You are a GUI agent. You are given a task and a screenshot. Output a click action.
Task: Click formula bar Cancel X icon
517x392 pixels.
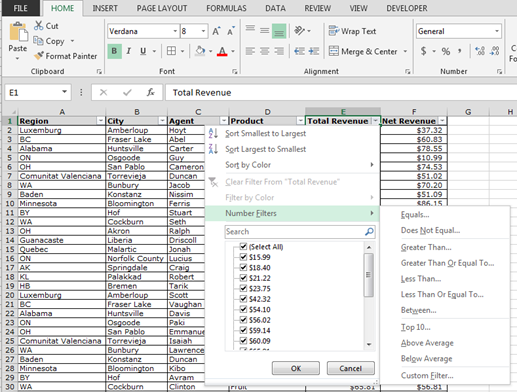click(104, 92)
